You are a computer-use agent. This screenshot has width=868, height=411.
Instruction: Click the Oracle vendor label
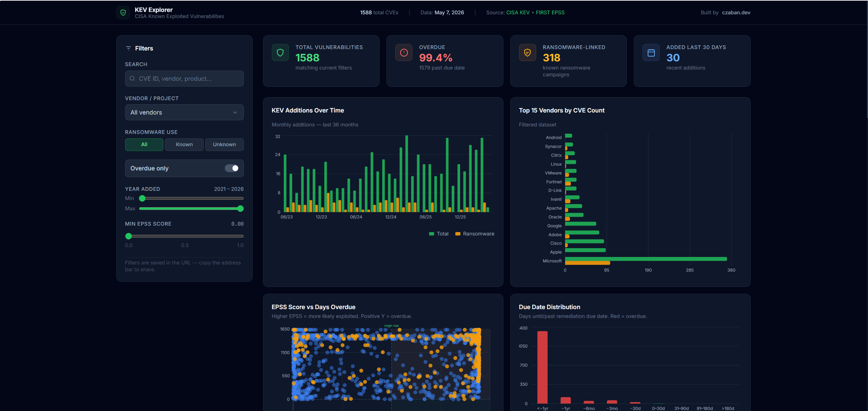click(555, 217)
